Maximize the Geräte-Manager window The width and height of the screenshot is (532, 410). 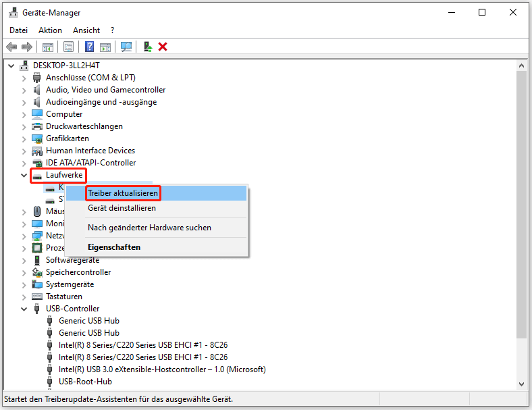pyautogui.click(x=482, y=13)
